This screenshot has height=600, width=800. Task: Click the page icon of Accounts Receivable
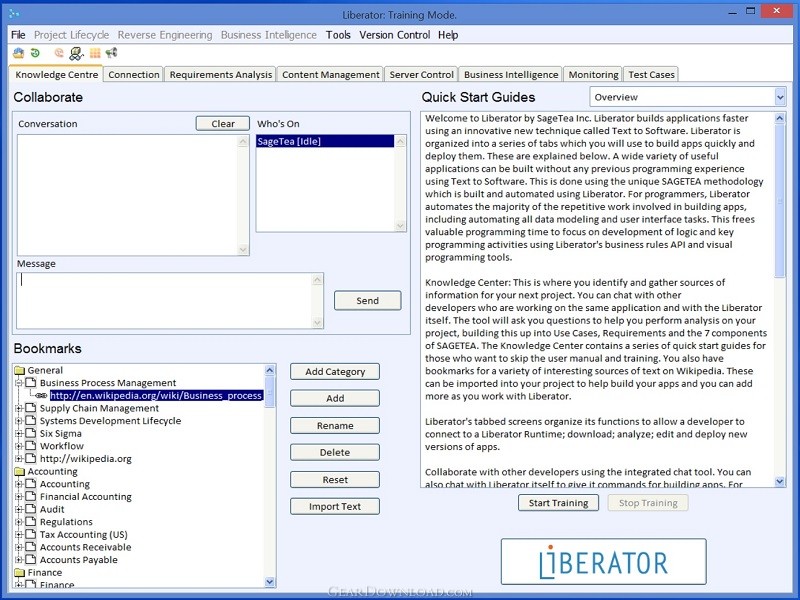31,547
